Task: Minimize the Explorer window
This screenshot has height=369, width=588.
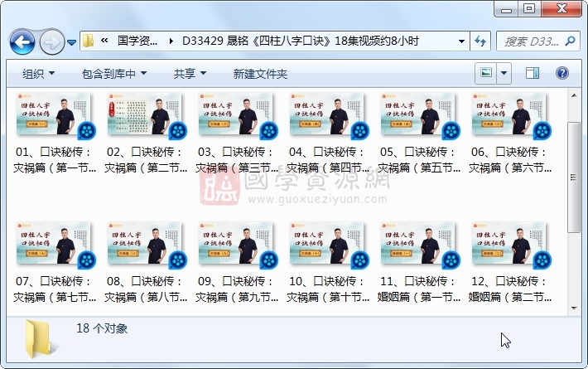Action: pos(507,9)
